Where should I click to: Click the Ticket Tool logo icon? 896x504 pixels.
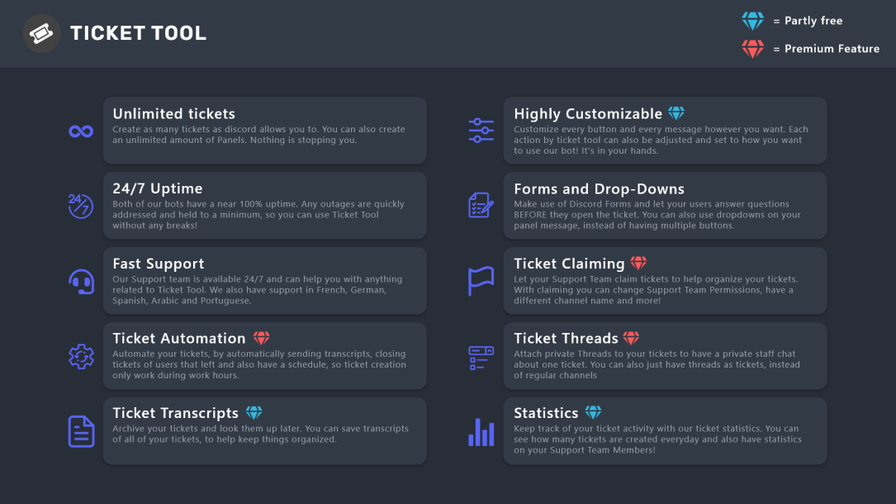click(x=42, y=33)
